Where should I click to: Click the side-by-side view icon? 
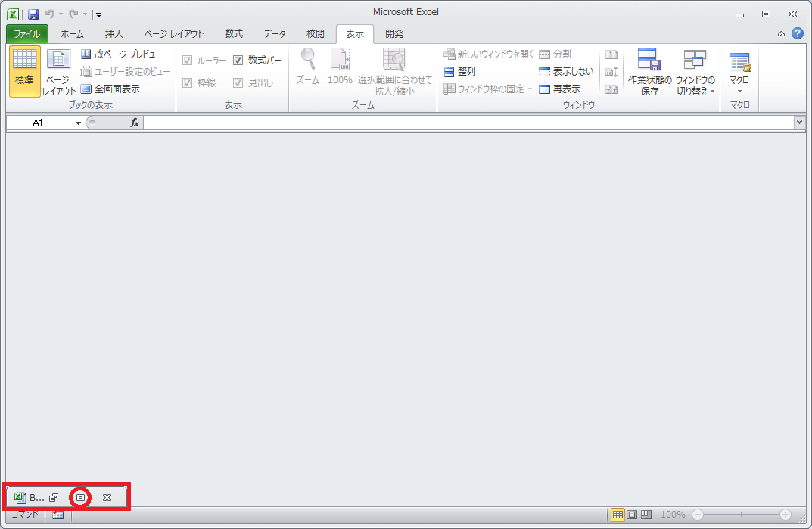(611, 54)
